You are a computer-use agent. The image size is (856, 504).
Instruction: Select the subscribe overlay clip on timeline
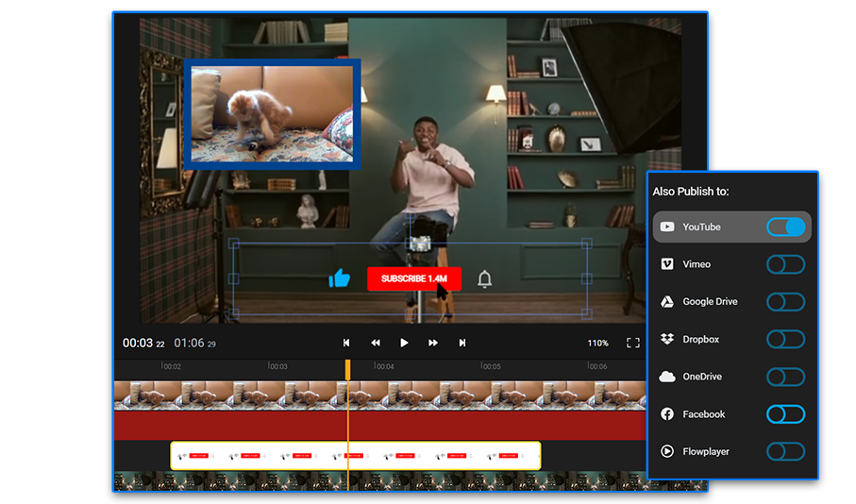click(355, 455)
